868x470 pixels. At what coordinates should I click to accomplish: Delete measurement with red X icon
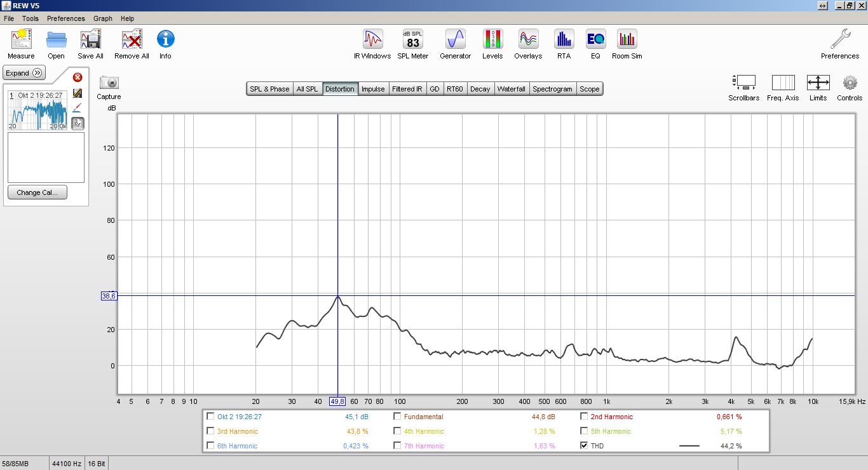pos(78,77)
